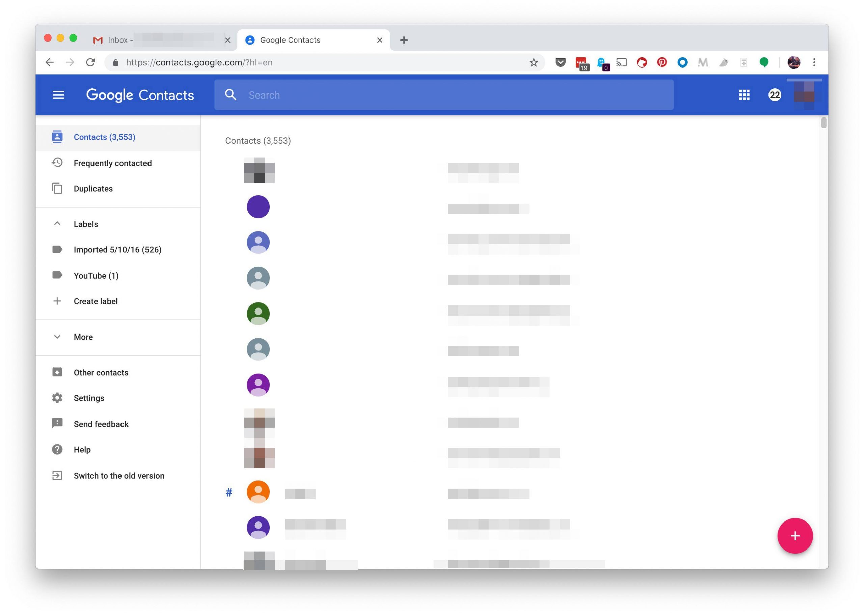
Task: Click the Google Contacts search icon
Action: pos(231,94)
